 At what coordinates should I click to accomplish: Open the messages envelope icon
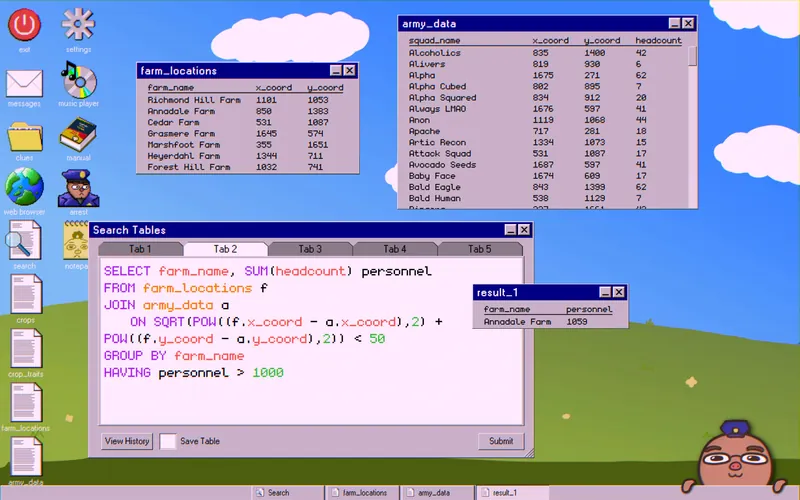pos(24,84)
